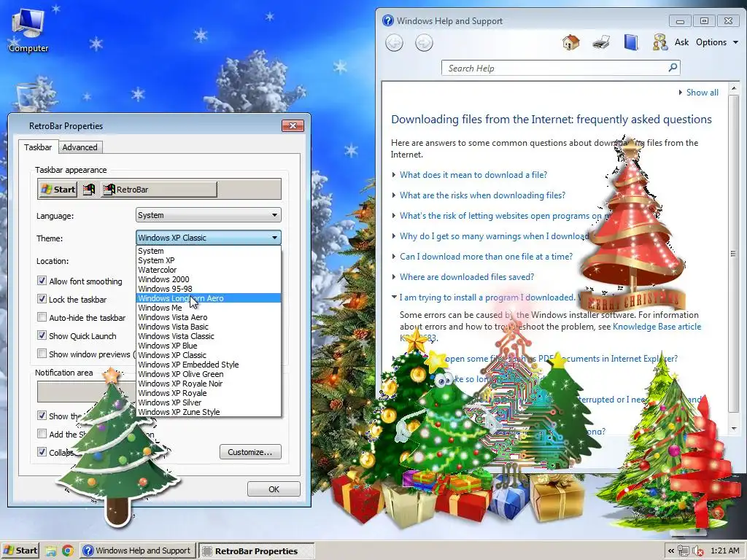Click the Windows Help icon in title bar
This screenshot has height=560, width=747.
388,20
